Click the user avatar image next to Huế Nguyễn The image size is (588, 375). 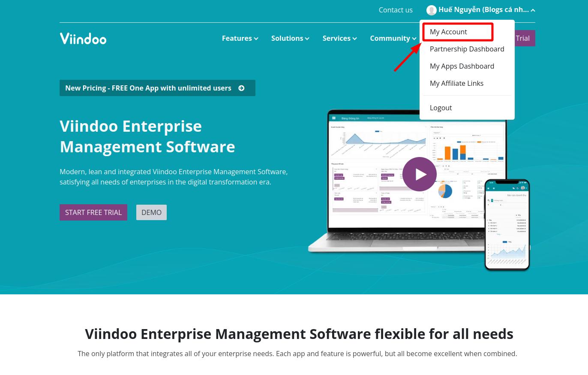[x=432, y=10]
